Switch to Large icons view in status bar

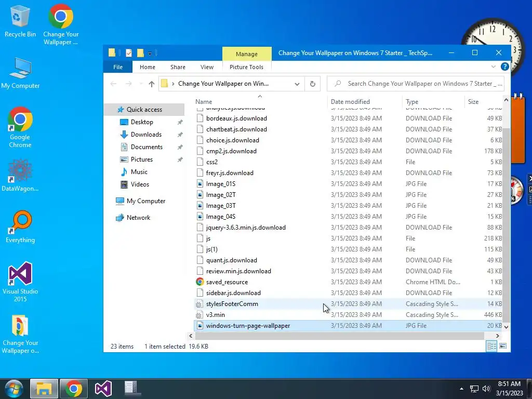tap(503, 346)
